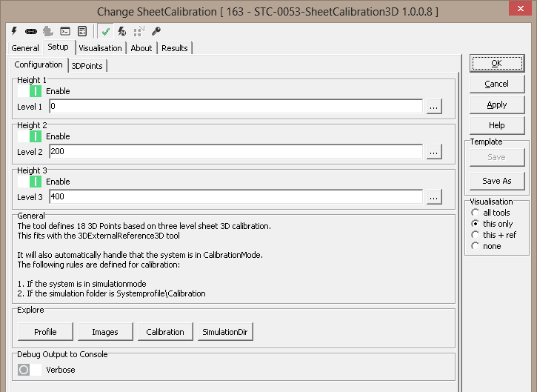Click the Level 2 input field

click(x=236, y=152)
